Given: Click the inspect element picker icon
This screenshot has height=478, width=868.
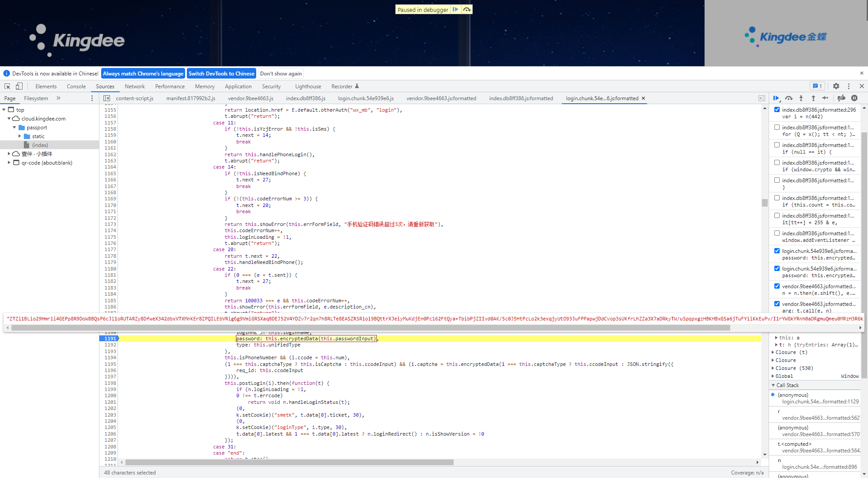Looking at the screenshot, I should pos(7,86).
